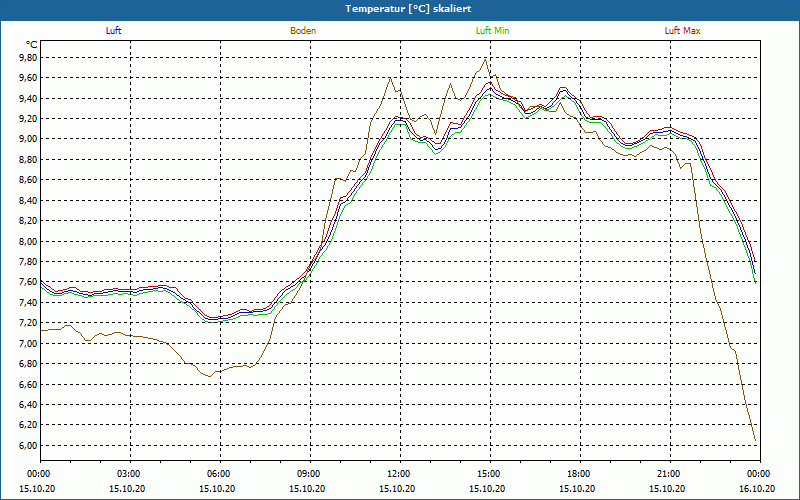Click the red 'Luft Max' legend label

pyautogui.click(x=682, y=31)
